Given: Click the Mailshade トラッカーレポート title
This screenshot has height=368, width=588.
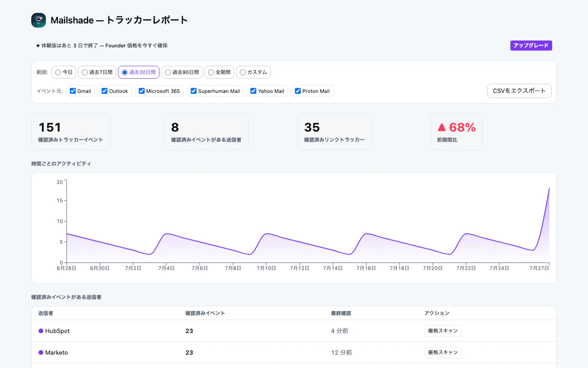Looking at the screenshot, I should click(x=119, y=20).
